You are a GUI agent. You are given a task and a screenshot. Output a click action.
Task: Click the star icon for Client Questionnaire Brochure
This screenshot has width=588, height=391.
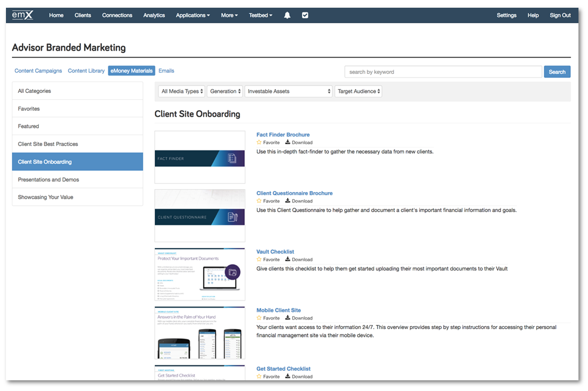[x=259, y=201]
